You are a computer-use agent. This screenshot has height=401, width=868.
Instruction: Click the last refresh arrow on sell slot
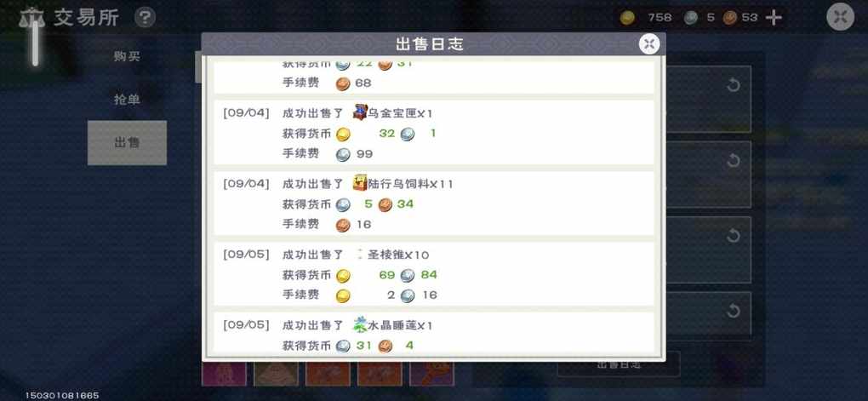[733, 311]
